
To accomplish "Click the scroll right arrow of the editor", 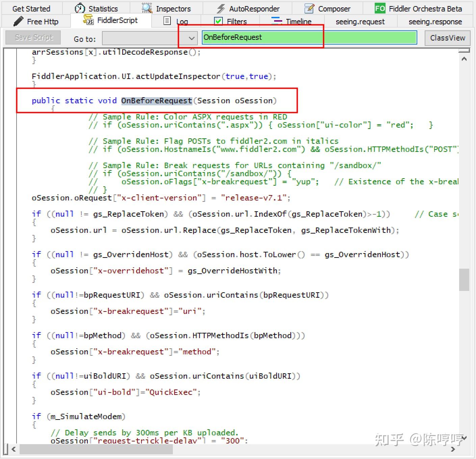I will point(453,449).
